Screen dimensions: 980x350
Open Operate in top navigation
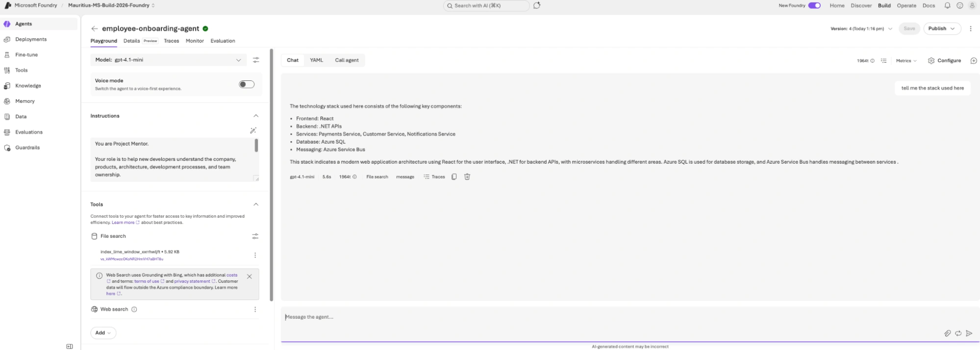[x=906, y=5]
